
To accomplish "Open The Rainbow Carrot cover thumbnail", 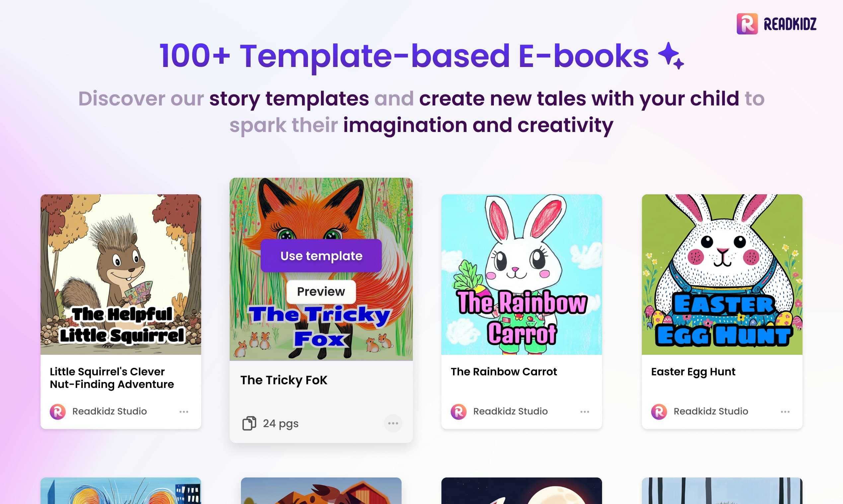I will [521, 274].
